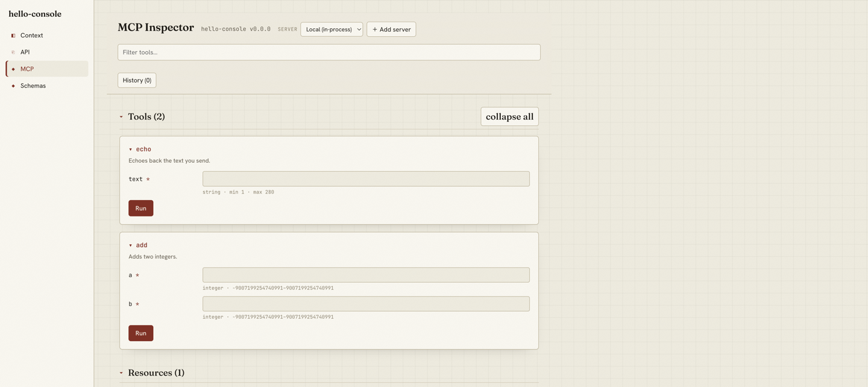This screenshot has width=868, height=387.
Task: Click the Schemas diamond icon in sidebar
Action: tap(13, 86)
